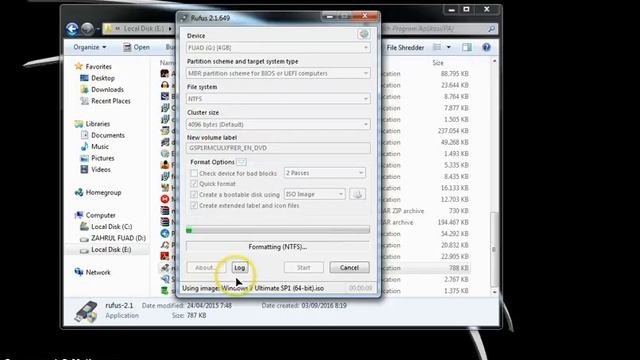Image resolution: width=640 pixels, height=360 pixels.
Task: Click the Documents library icon
Action: tap(84, 135)
